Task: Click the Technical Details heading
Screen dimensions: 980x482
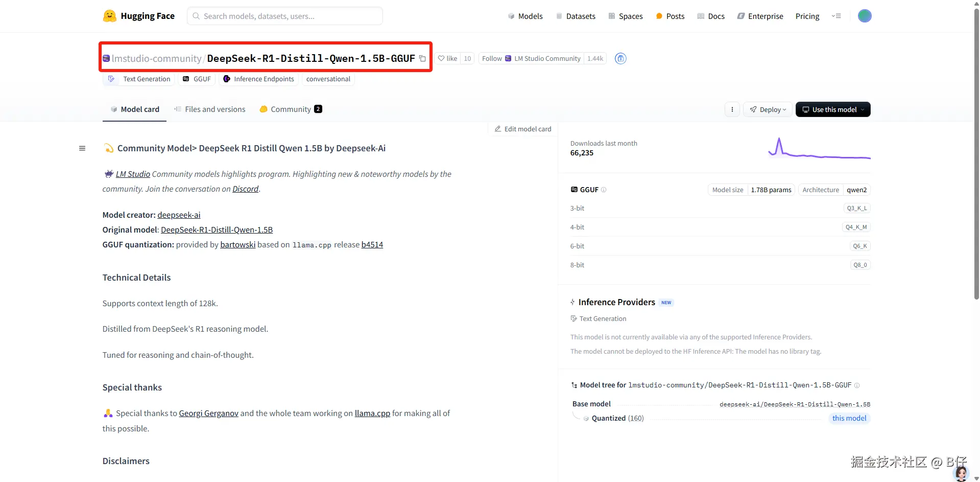Action: coord(136,278)
